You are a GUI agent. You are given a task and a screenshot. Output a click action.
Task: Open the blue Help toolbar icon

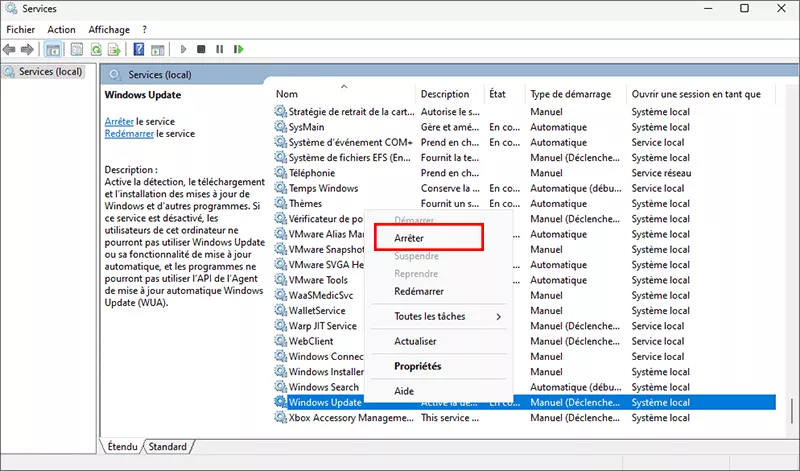pyautogui.click(x=139, y=49)
